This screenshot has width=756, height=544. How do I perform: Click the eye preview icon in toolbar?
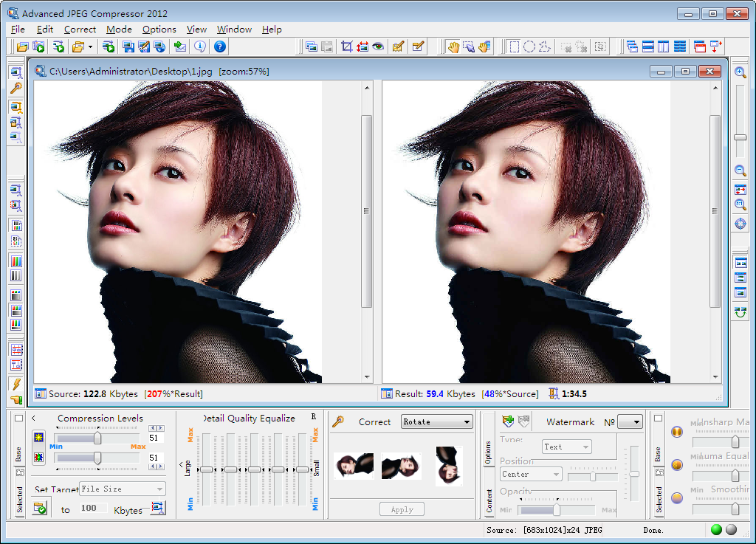pos(378,47)
